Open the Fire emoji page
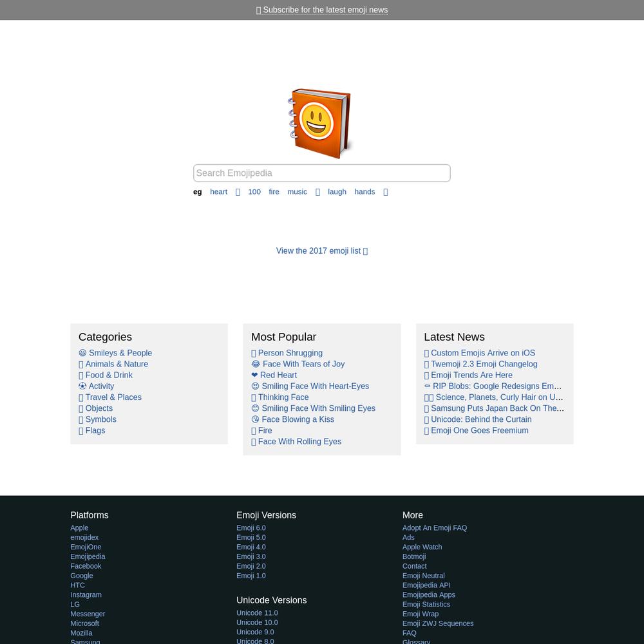The height and width of the screenshot is (644, 644). [x=261, y=430]
